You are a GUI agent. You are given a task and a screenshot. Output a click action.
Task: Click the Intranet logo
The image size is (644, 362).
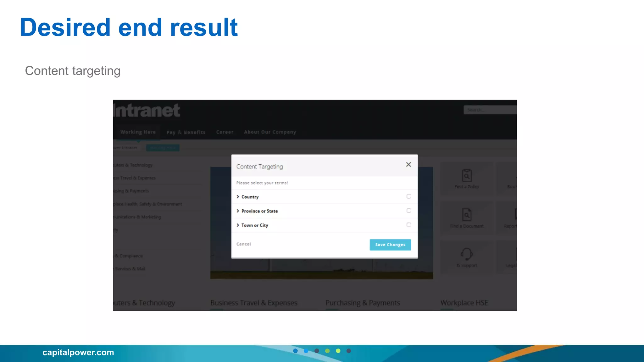click(147, 110)
